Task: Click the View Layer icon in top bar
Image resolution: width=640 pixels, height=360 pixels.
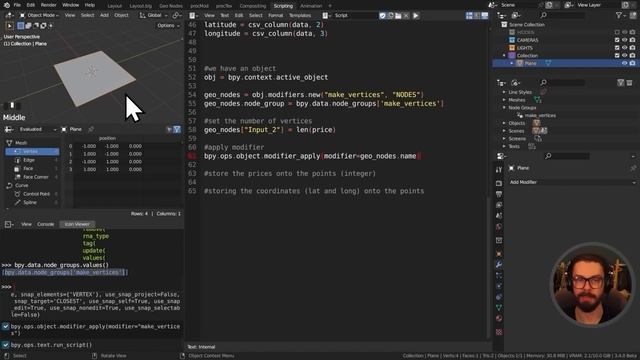Action: [x=569, y=5]
